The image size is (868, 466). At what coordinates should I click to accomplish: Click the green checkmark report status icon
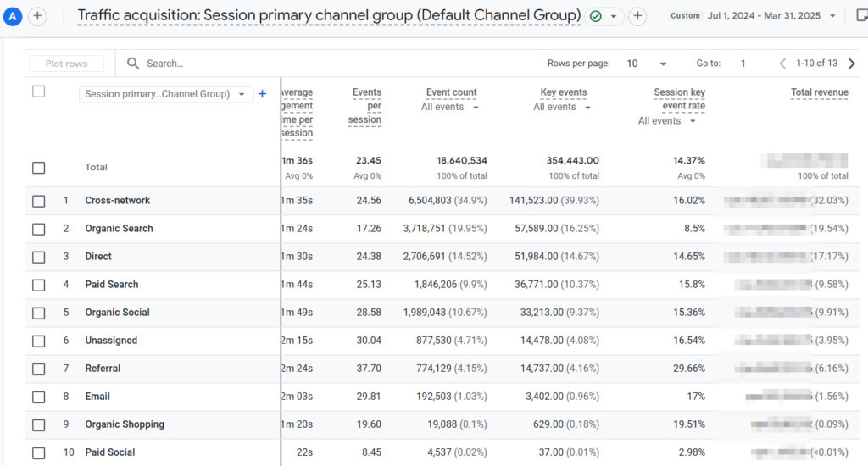tap(596, 16)
